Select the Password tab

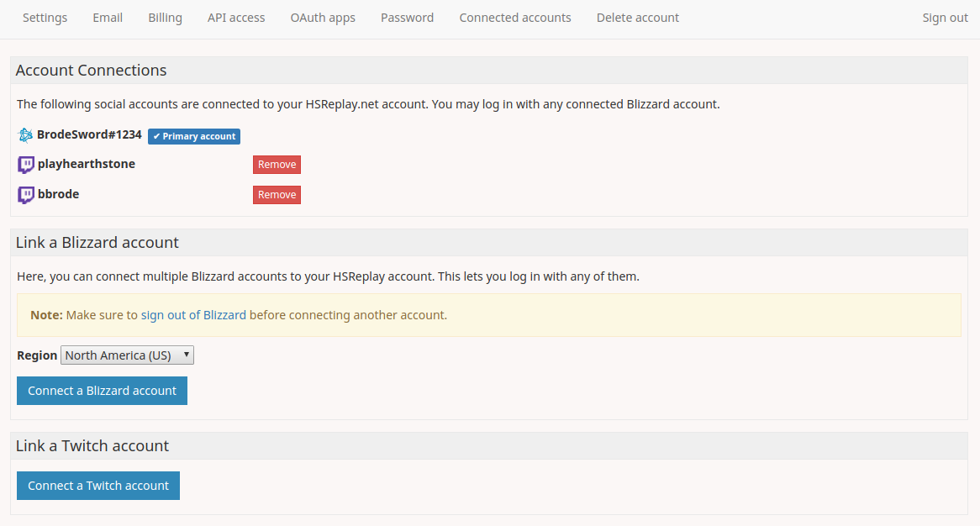point(407,18)
